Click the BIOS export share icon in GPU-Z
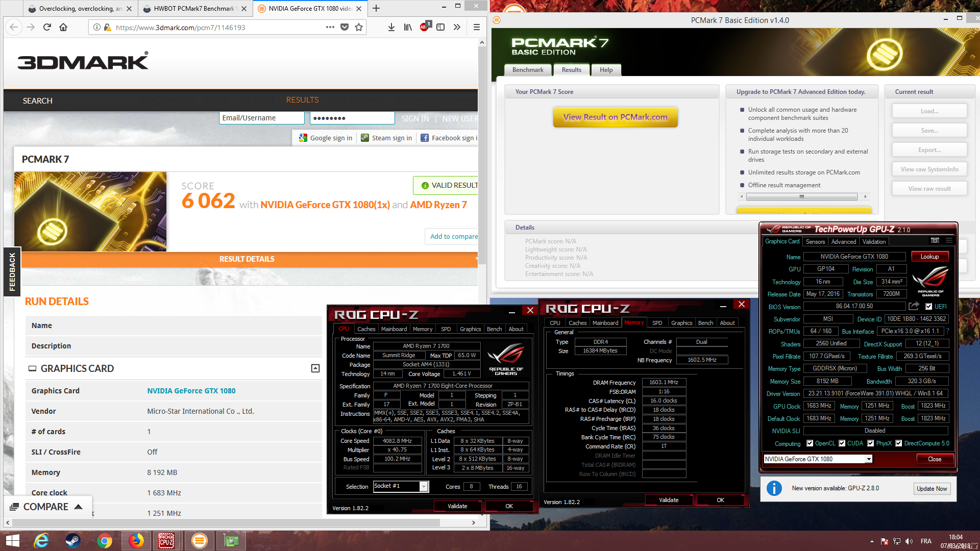The height and width of the screenshot is (551, 980). coord(914,306)
